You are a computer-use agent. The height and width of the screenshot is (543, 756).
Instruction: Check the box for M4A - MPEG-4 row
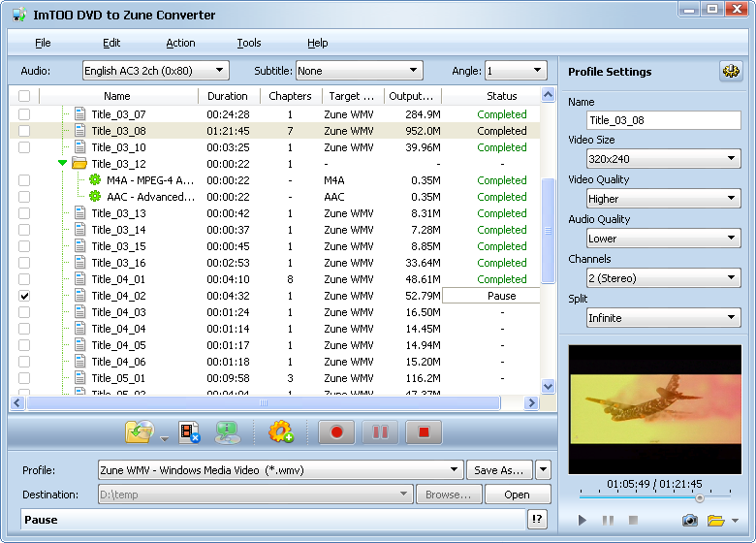click(x=24, y=180)
